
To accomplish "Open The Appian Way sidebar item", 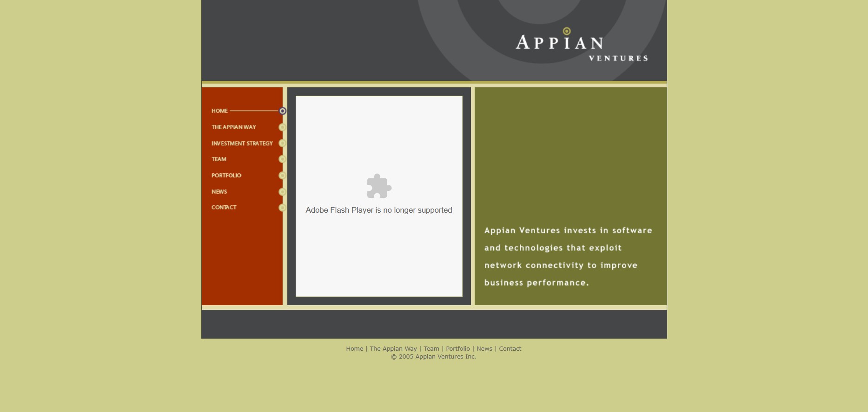I will pyautogui.click(x=234, y=127).
